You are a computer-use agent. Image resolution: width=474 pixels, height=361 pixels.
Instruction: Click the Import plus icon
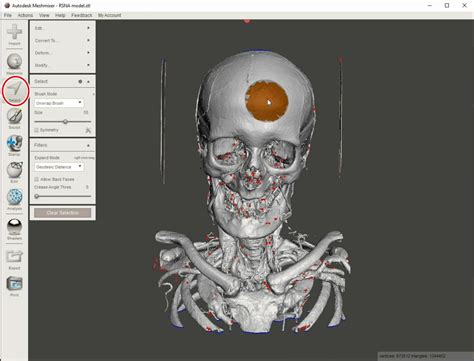(x=14, y=32)
